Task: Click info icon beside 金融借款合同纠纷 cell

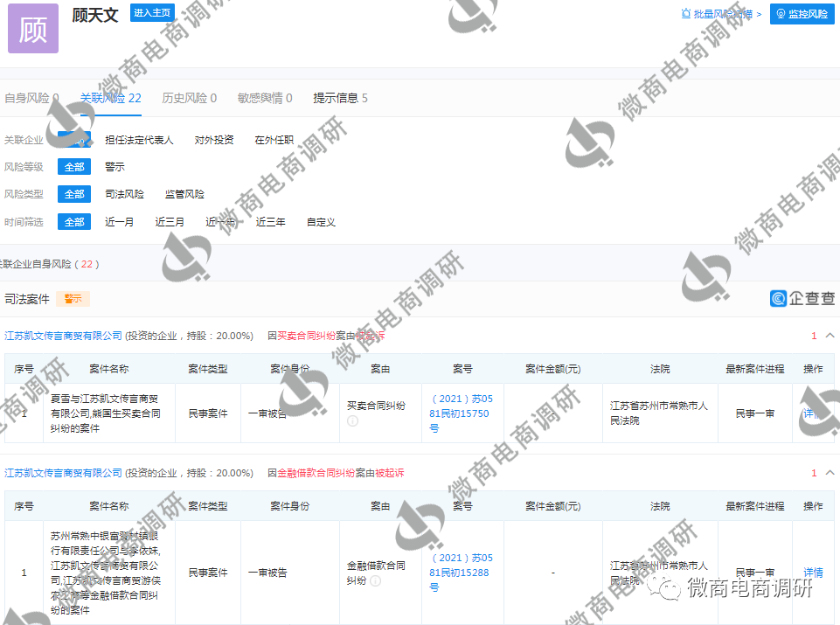Action: [376, 581]
